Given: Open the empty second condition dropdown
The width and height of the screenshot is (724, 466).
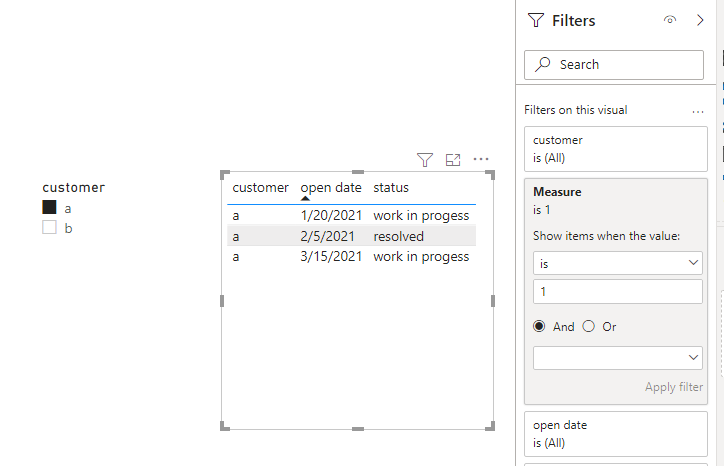Looking at the screenshot, I should 618,358.
